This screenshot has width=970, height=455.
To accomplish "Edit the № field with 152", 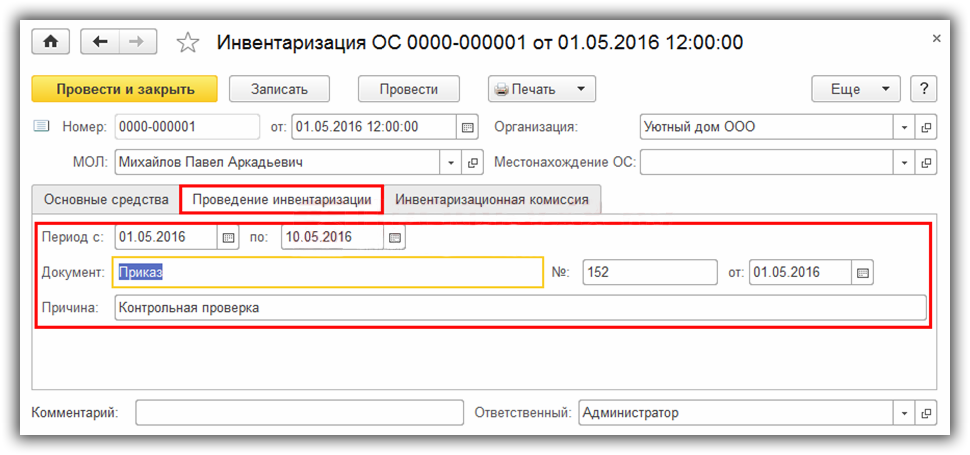I will point(650,272).
